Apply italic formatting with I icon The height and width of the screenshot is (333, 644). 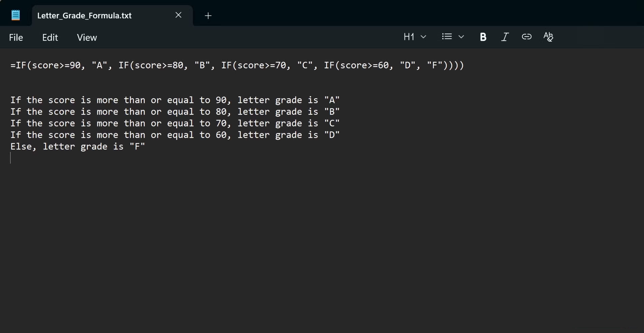505,37
